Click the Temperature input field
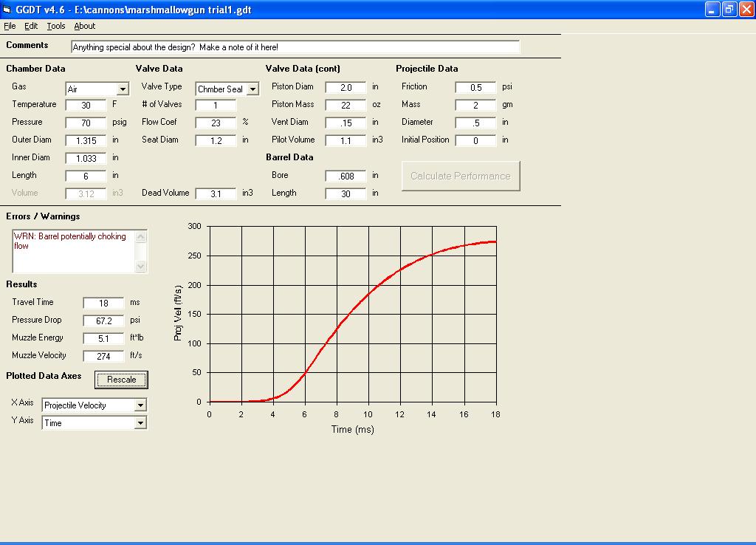The image size is (756, 545). pyautogui.click(x=86, y=106)
